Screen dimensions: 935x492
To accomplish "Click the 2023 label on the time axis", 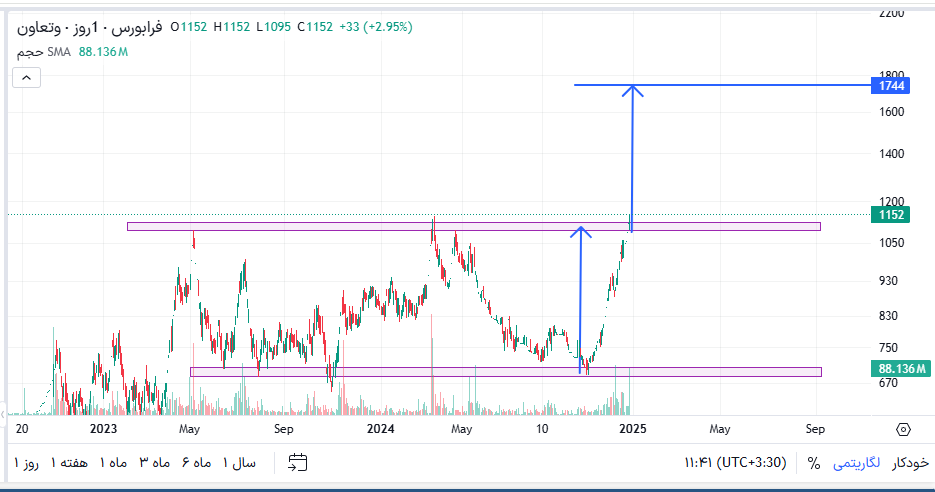I will click(103, 429).
